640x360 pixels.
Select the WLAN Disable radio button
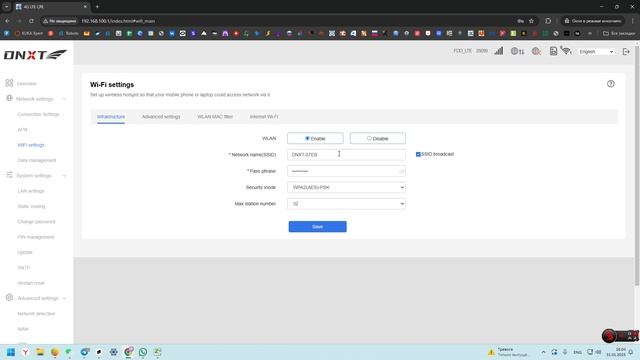pos(369,138)
